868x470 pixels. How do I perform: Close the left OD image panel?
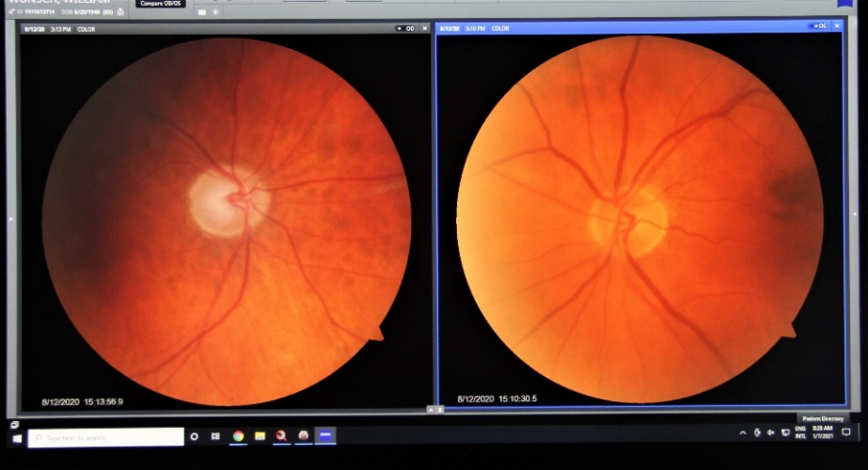(424, 28)
